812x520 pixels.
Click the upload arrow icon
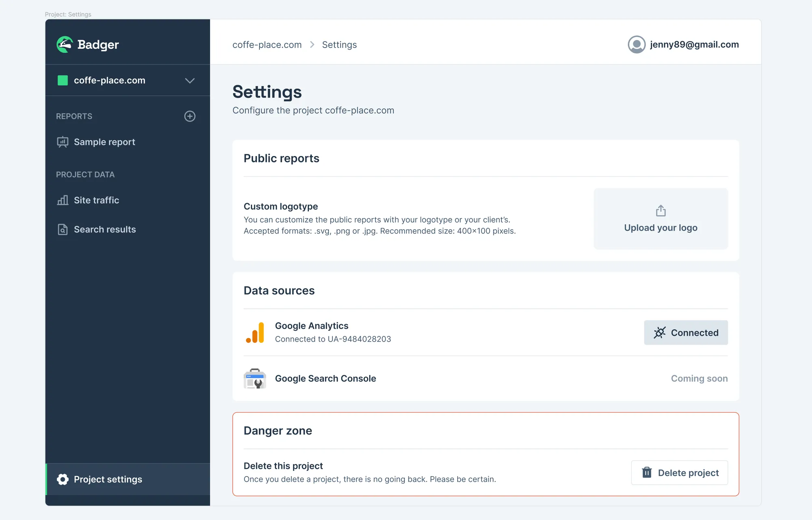click(661, 210)
